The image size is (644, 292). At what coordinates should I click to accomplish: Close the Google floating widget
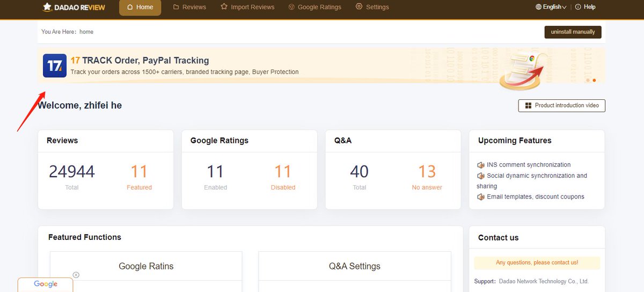click(x=76, y=275)
